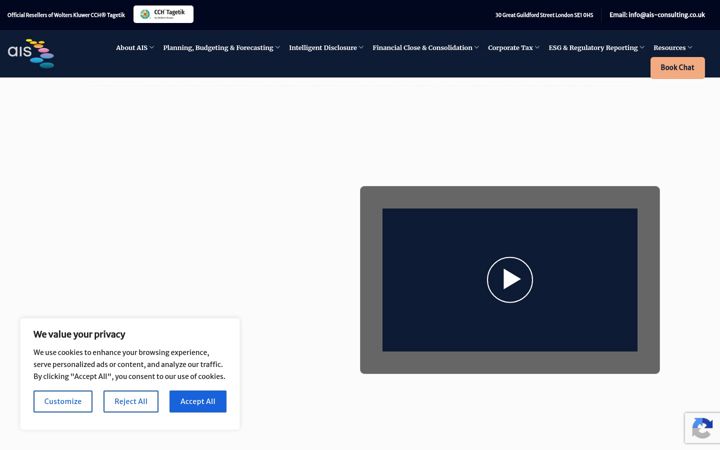Open the About AIS menu
720x450 pixels.
132,48
